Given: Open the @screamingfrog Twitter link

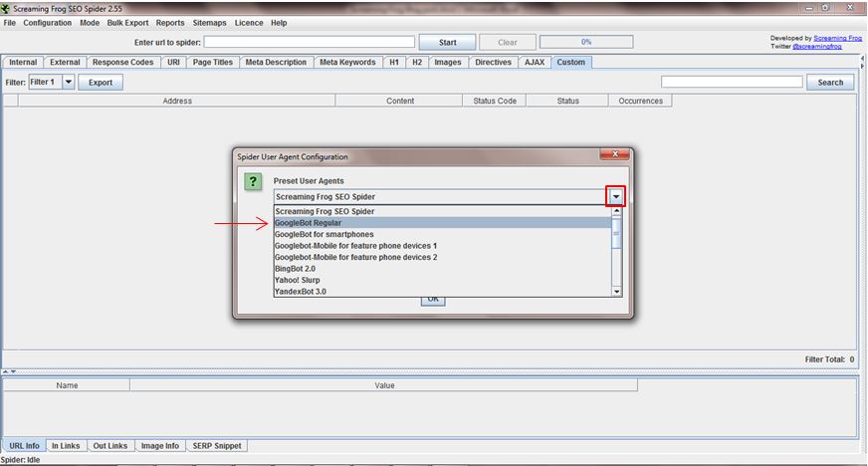Looking at the screenshot, I should pyautogui.click(x=817, y=47).
